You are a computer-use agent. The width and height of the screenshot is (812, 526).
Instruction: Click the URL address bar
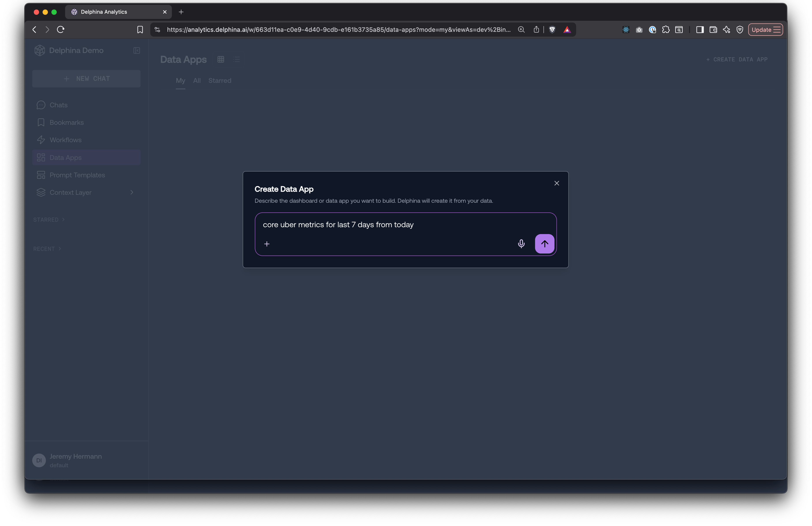pos(338,30)
